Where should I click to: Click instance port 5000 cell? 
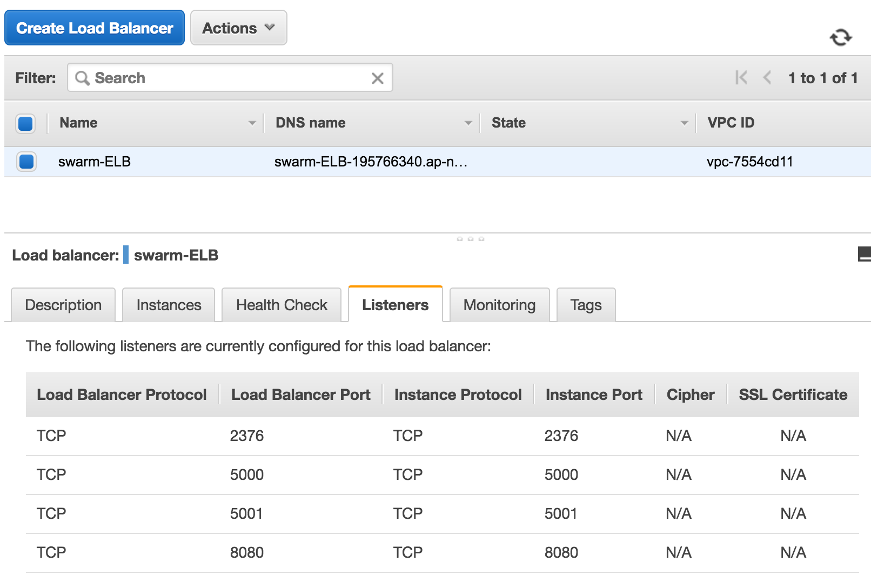(561, 475)
